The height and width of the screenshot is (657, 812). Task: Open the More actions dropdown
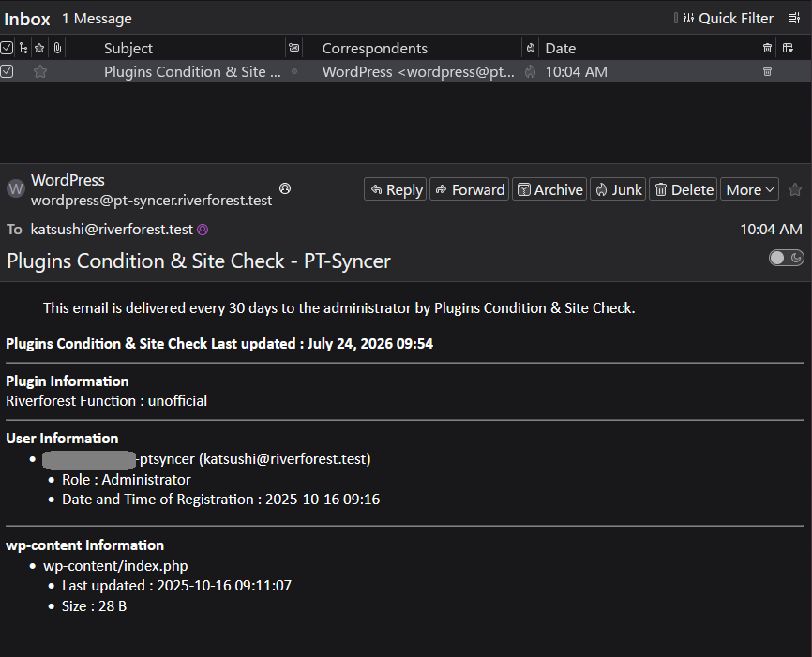[x=749, y=189]
